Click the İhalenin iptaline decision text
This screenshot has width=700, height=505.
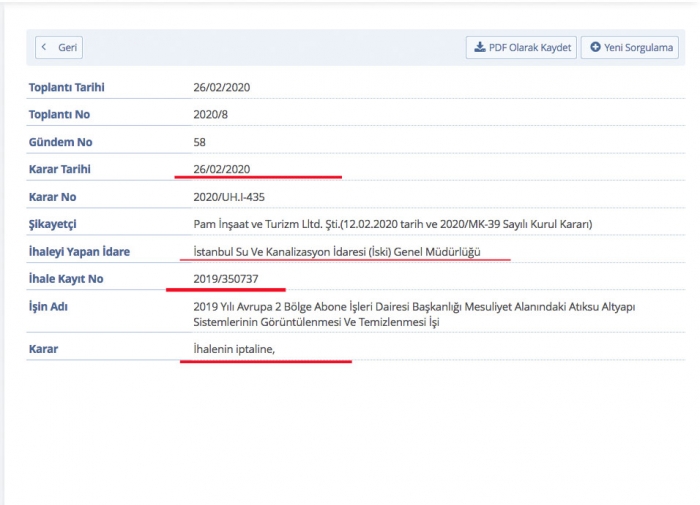coord(234,349)
